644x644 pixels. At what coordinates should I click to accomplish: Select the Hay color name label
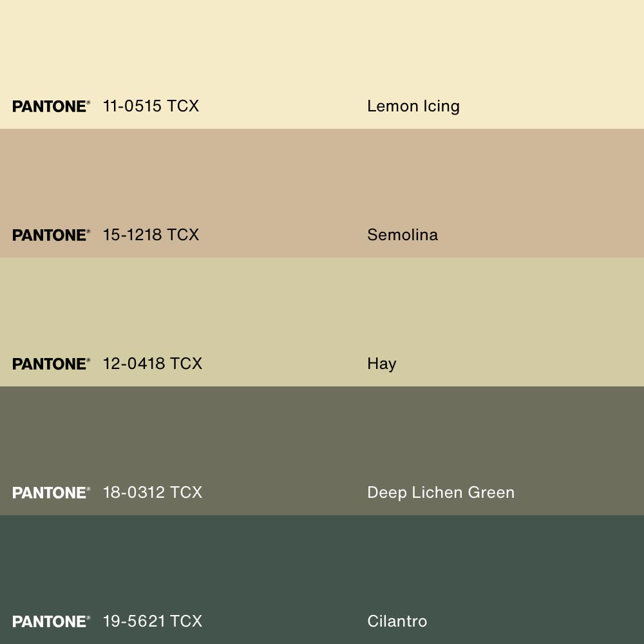pos(381,364)
